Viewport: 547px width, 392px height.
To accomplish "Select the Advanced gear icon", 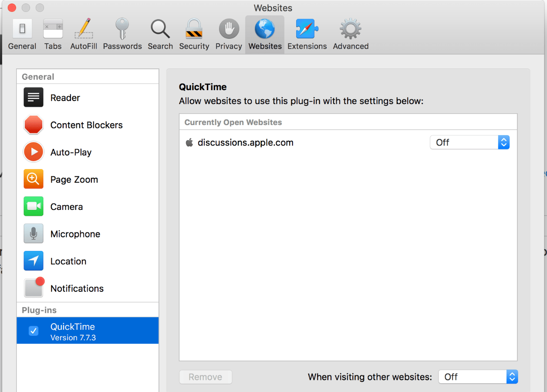I will click(x=350, y=33).
